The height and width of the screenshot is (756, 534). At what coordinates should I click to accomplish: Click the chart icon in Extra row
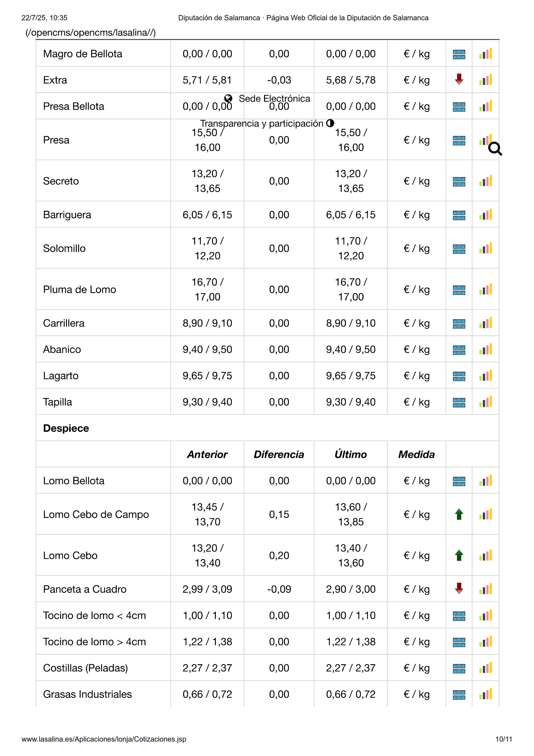point(486,80)
